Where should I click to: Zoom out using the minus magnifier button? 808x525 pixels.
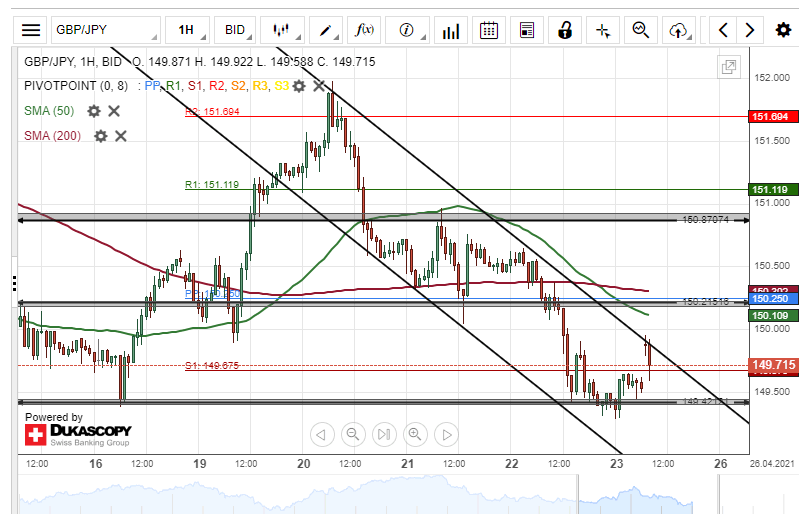coord(352,434)
